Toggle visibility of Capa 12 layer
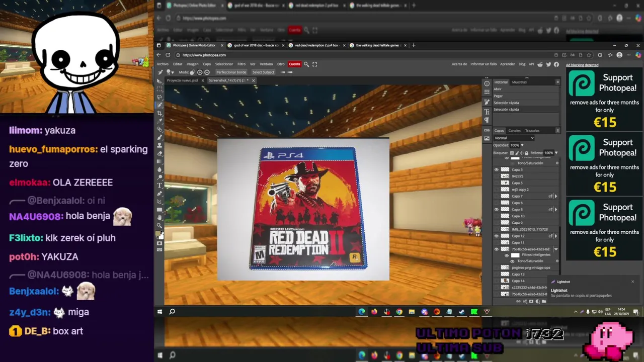 pos(497,236)
